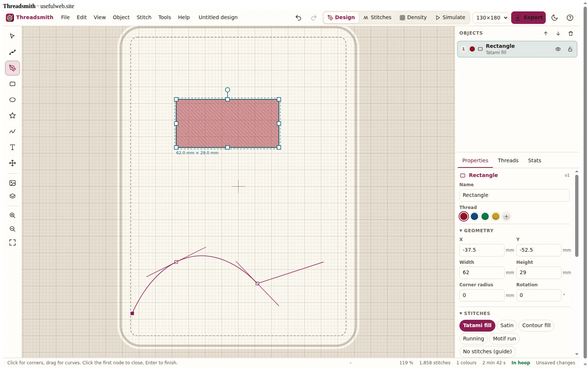Select Tatami fill stitch type

[x=477, y=325]
